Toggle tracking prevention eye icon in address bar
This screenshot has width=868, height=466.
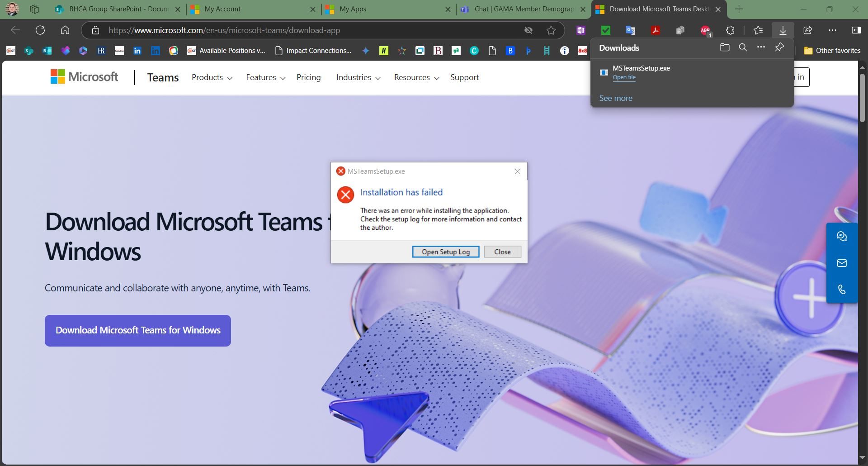point(528,30)
